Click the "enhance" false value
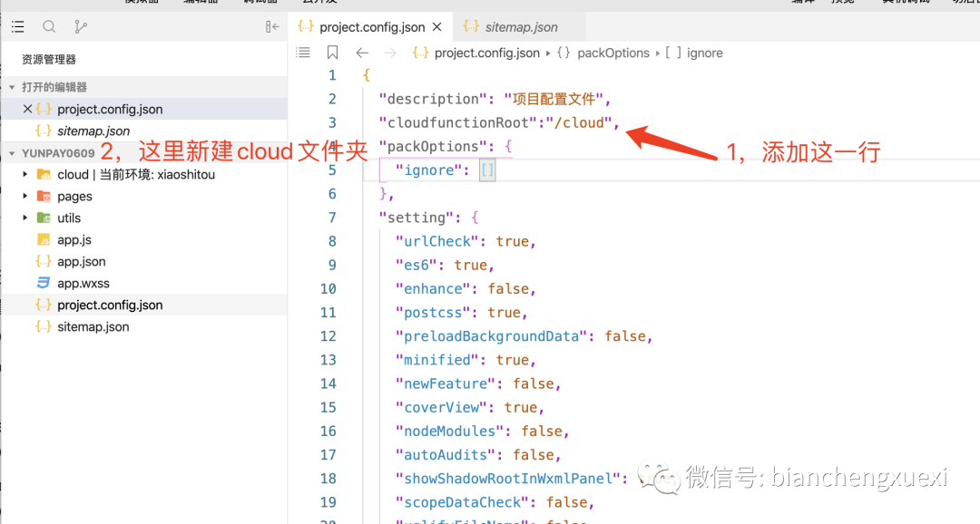The height and width of the screenshot is (524, 980). pyautogui.click(x=508, y=288)
